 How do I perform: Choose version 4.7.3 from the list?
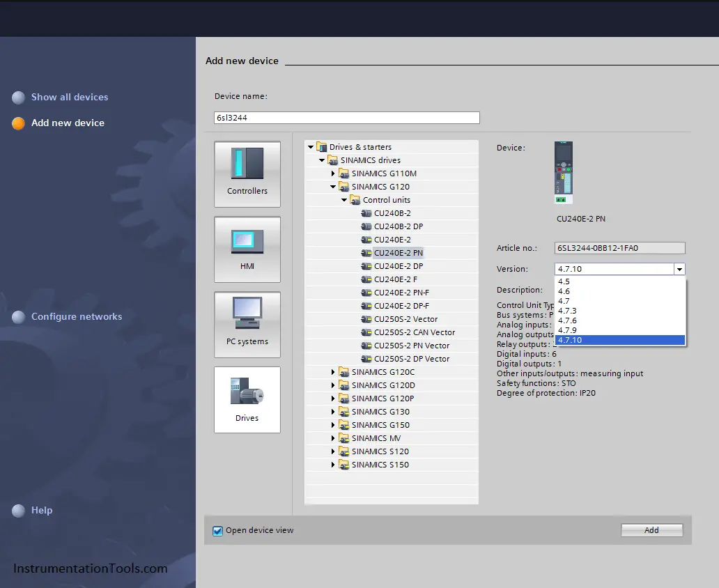tap(620, 311)
